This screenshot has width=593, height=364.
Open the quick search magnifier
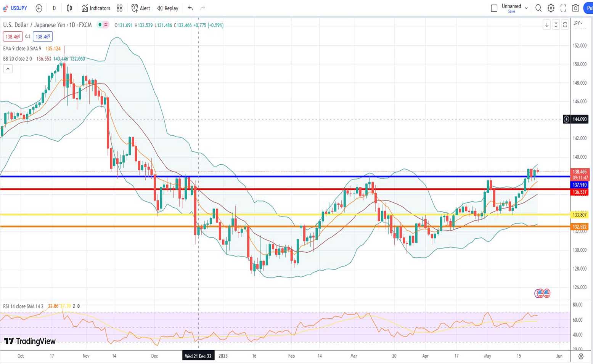tap(538, 8)
